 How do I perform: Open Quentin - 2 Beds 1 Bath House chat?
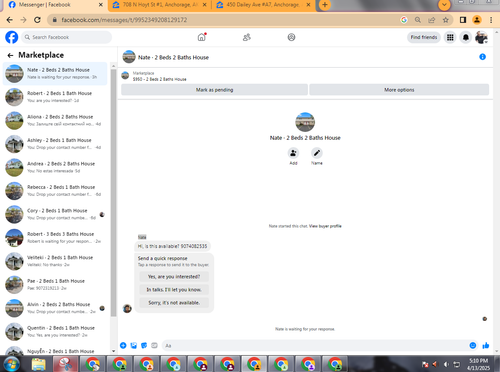[55, 331]
